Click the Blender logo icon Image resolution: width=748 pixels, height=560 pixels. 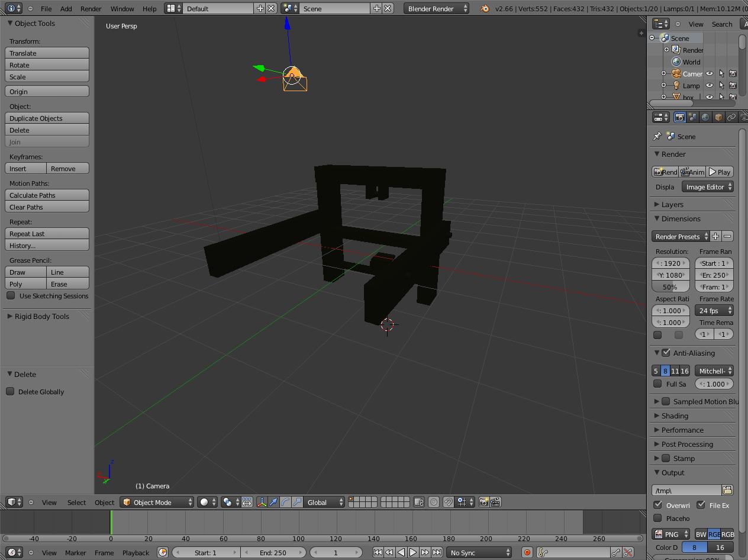(x=484, y=8)
